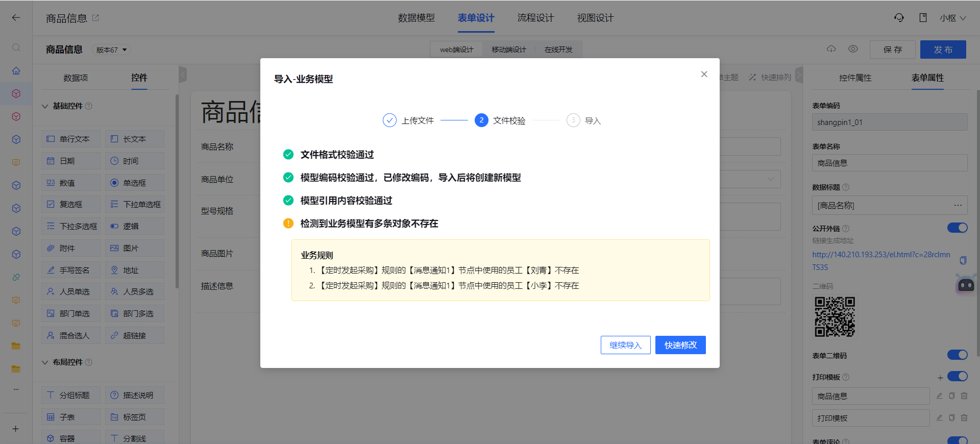Click the form QR code image
The image size is (980, 444).
pyautogui.click(x=835, y=317)
